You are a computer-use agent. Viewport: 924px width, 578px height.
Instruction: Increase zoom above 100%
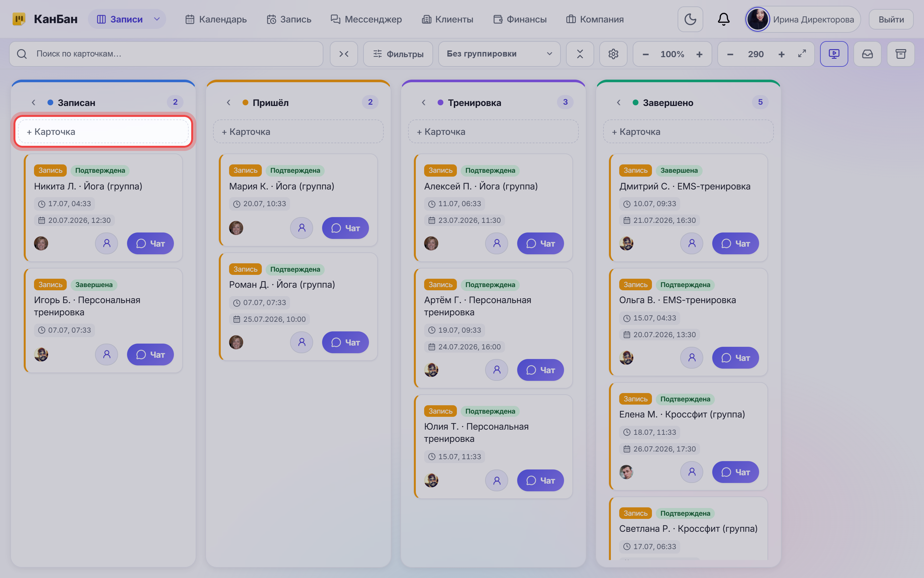[x=699, y=54]
